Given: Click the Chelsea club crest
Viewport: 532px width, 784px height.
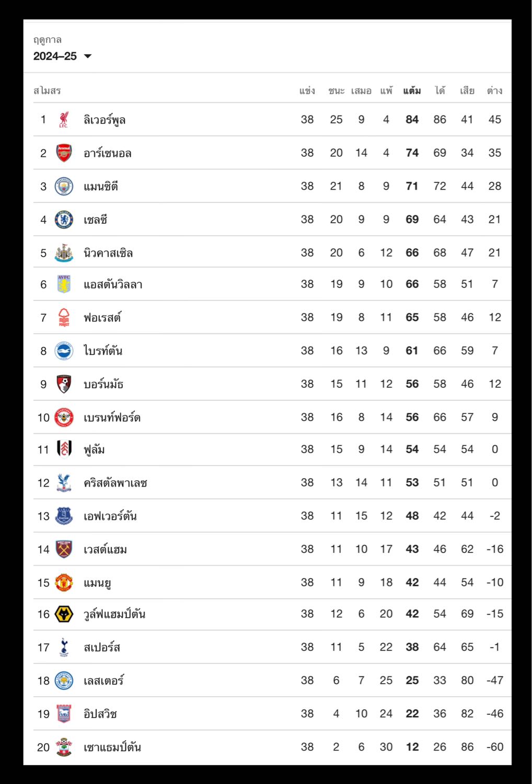Looking at the screenshot, I should [x=64, y=220].
